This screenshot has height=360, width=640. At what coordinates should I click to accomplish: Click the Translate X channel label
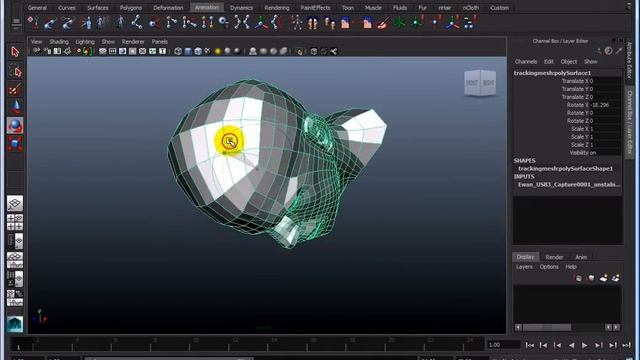575,81
